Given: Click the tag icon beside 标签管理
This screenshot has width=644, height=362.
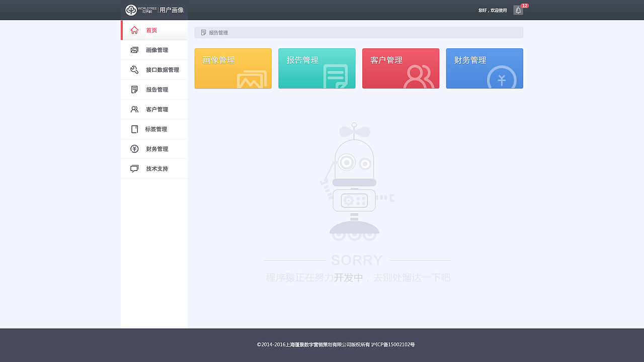Looking at the screenshot, I should point(134,129).
